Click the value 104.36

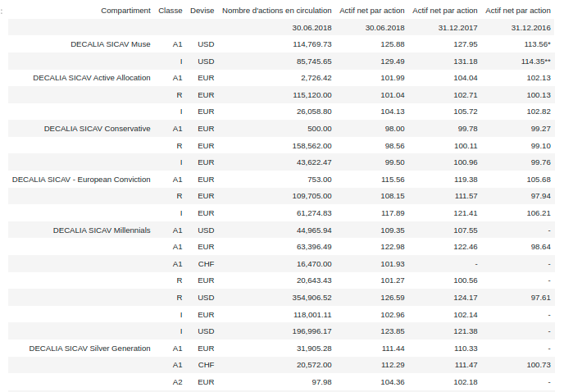click(393, 382)
